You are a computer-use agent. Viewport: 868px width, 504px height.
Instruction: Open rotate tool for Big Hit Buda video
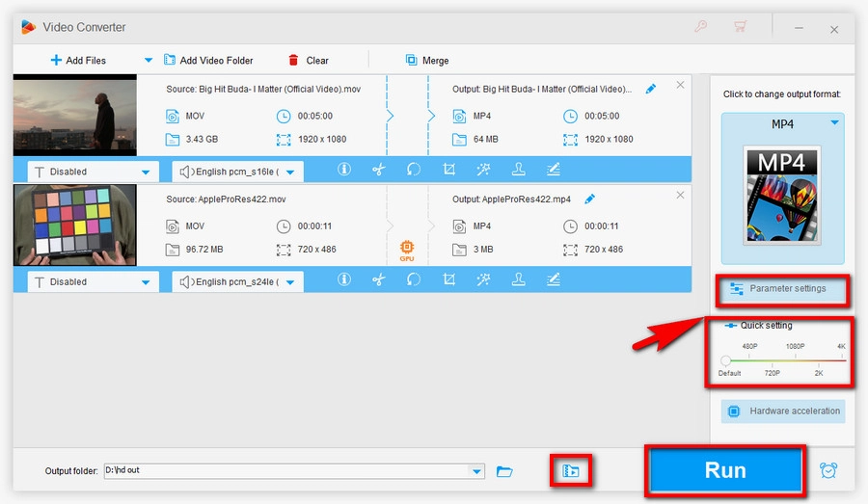414,170
